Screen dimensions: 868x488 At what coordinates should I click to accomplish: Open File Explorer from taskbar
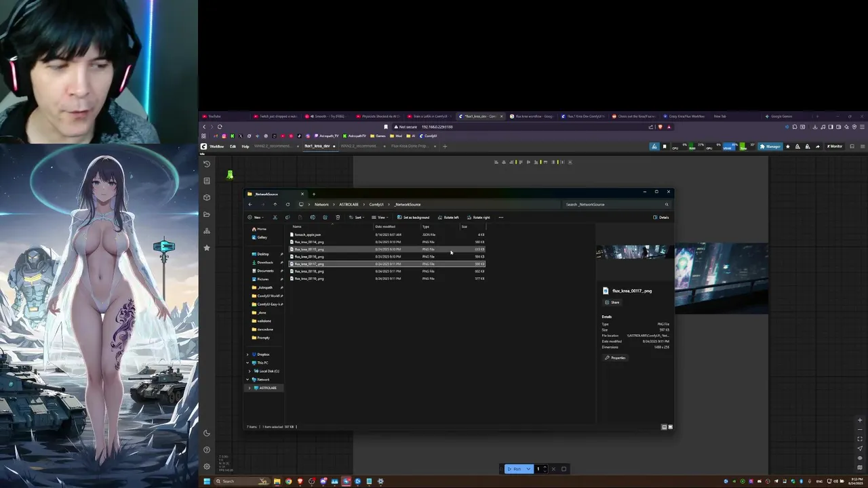point(277,481)
